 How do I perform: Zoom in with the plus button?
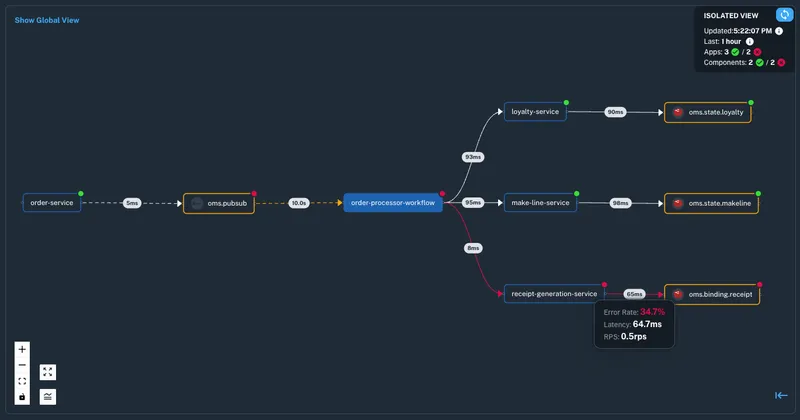click(x=22, y=349)
